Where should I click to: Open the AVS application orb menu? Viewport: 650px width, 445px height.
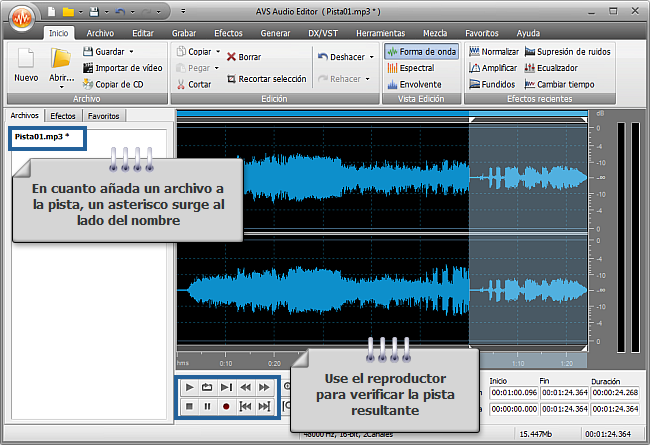22,18
